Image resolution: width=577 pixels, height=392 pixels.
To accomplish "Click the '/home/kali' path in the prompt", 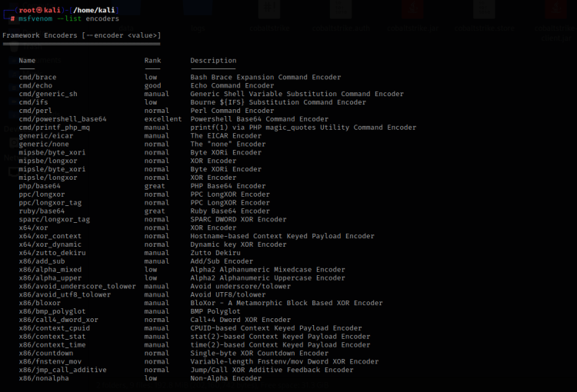I will [x=94, y=10].
